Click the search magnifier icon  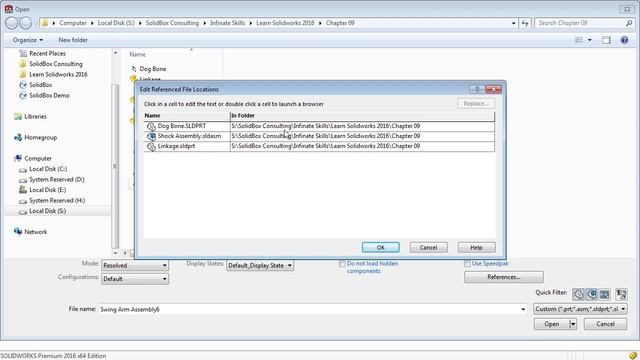(629, 23)
